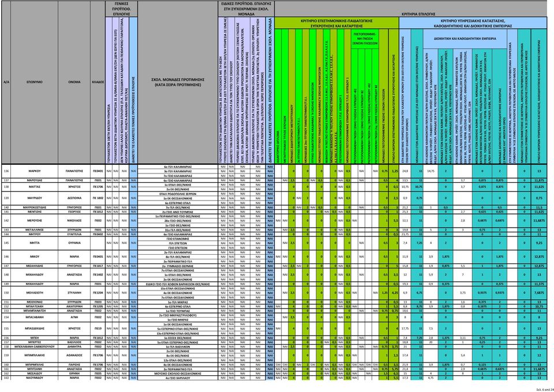Select surname cell 'ΜΑΥΡΙΔΟΥ'
Screen dimensions: 554x392
(34, 198)
